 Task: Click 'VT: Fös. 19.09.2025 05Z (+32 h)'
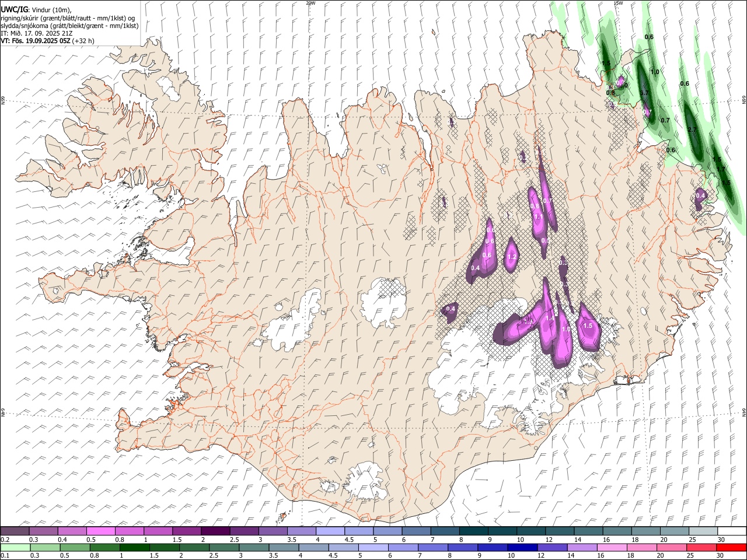click(47, 41)
